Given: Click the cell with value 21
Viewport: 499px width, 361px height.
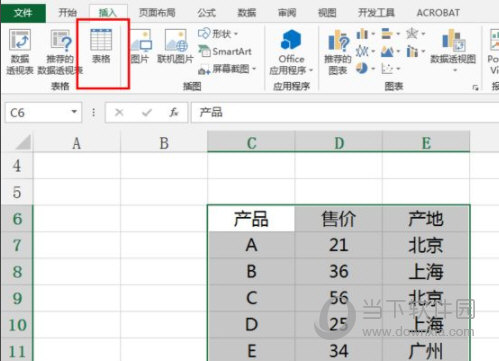Looking at the screenshot, I should click(x=339, y=245).
